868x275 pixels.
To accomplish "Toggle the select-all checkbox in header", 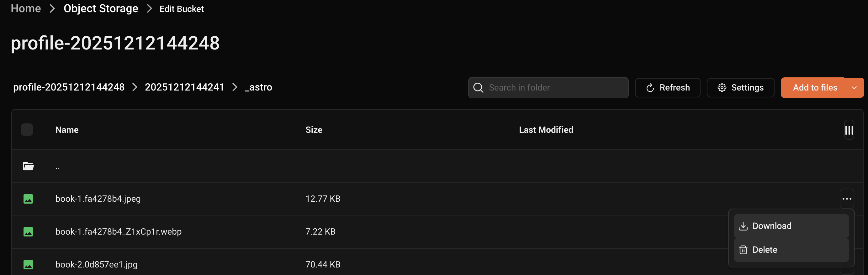I will click(27, 130).
